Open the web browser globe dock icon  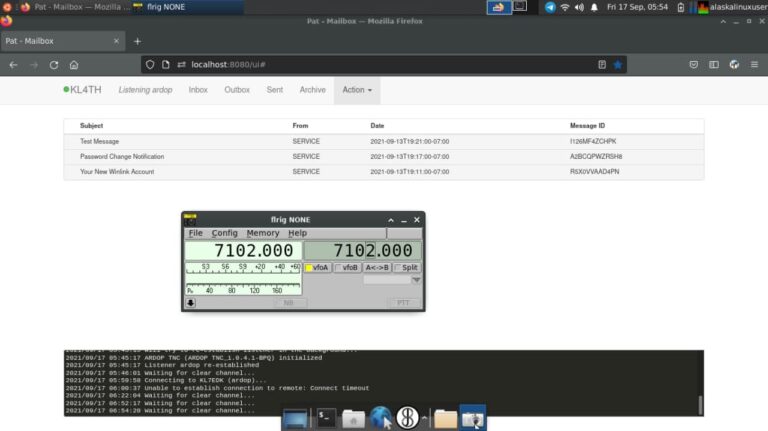click(380, 418)
